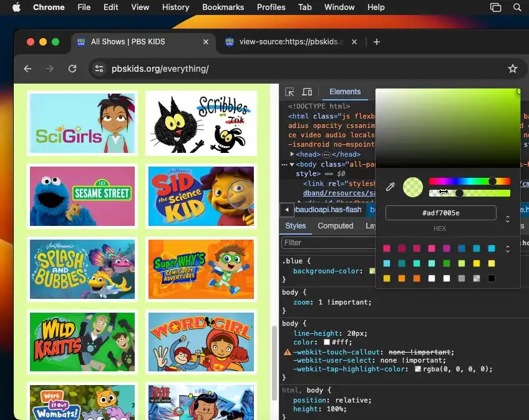Click inside the color spectrum gradient area
The image size is (529, 420).
point(448,129)
